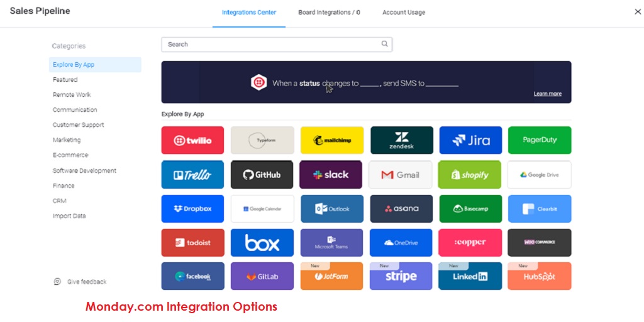Show the Software Development category
The image size is (644, 322).
[84, 170]
